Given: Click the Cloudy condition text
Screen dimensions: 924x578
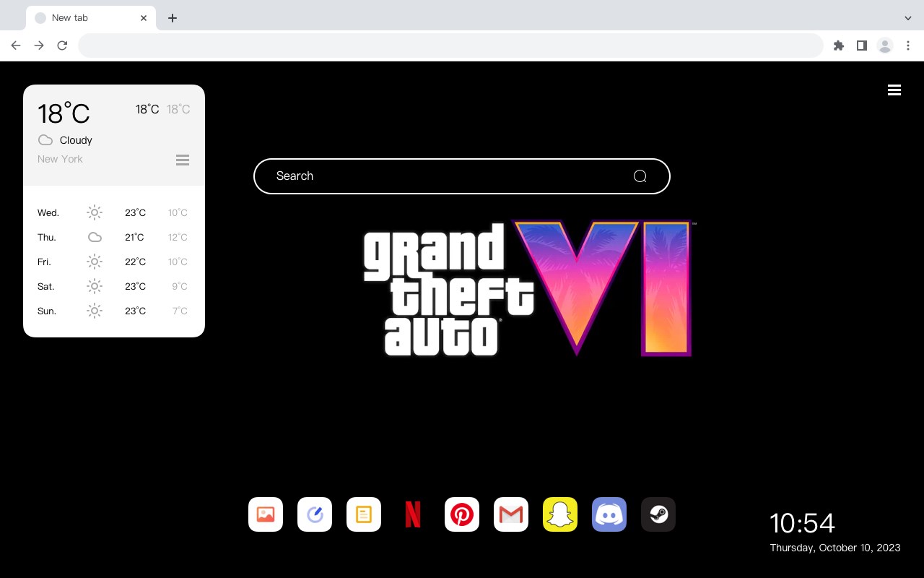Looking at the screenshot, I should pos(76,140).
